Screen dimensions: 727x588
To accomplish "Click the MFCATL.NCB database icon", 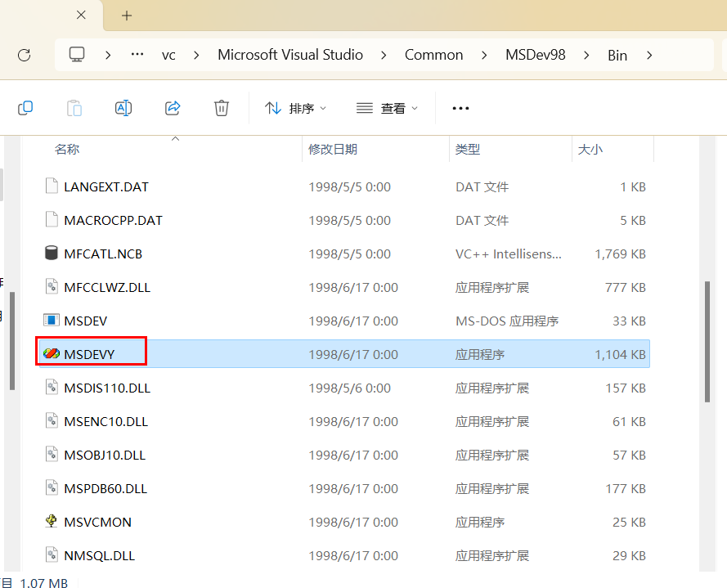I will point(52,254).
